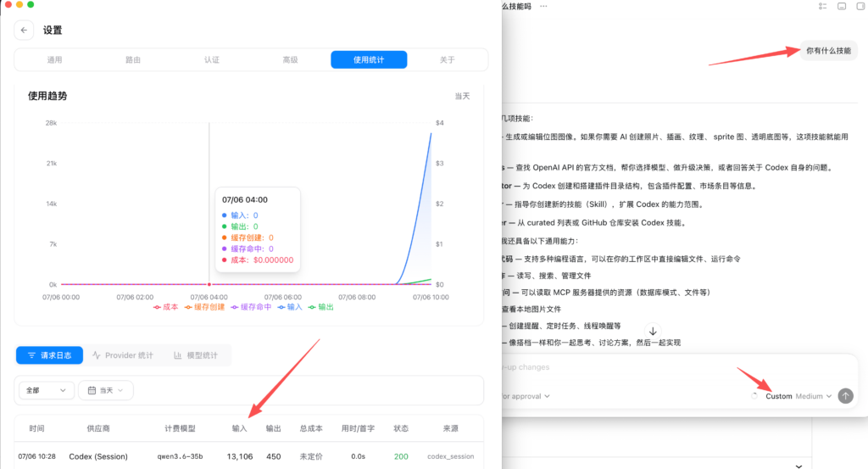Image resolution: width=868 pixels, height=469 pixels.
Task: Open the Provider 统计 tab
Action: tap(123, 355)
